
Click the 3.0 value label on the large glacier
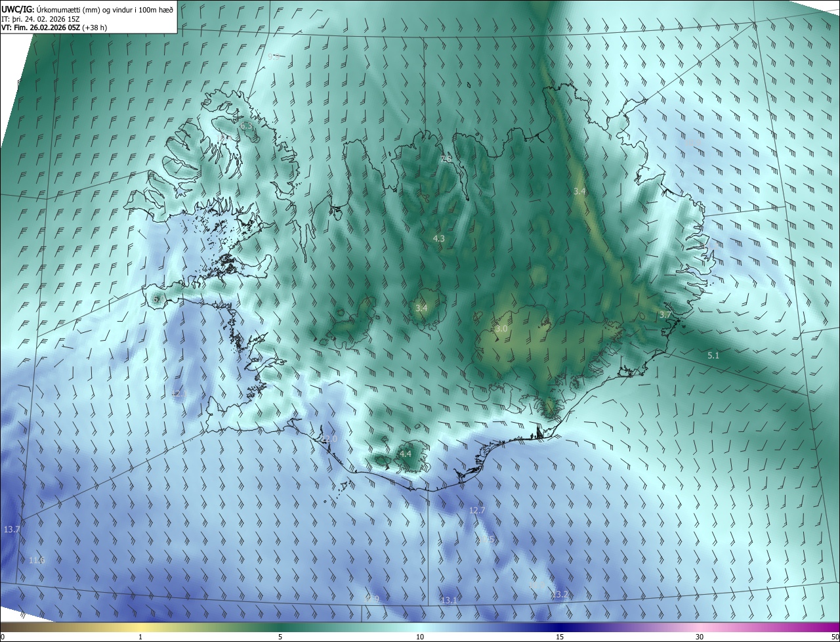coord(501,329)
